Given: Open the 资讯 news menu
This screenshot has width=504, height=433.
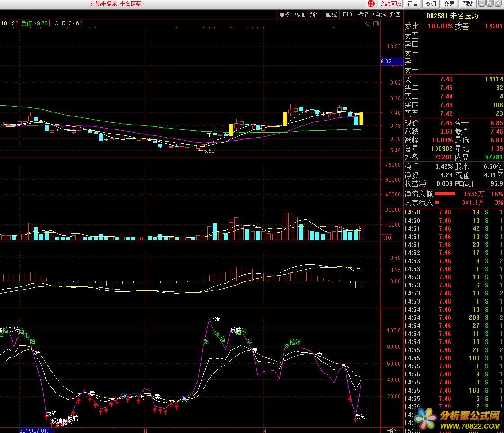Looking at the screenshot, I should pyautogui.click(x=430, y=4).
